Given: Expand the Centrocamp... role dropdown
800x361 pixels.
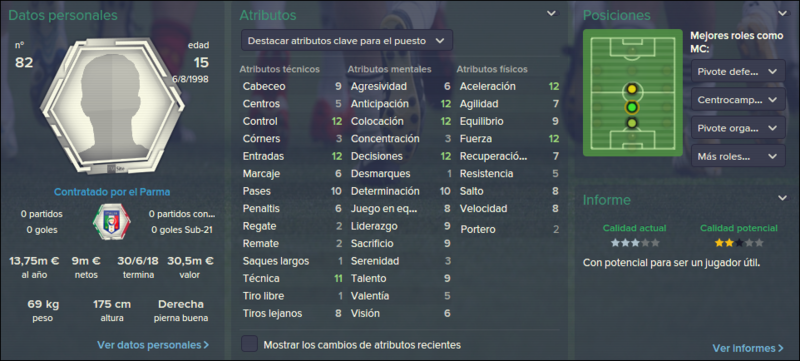Looking at the screenshot, I should (738, 100).
